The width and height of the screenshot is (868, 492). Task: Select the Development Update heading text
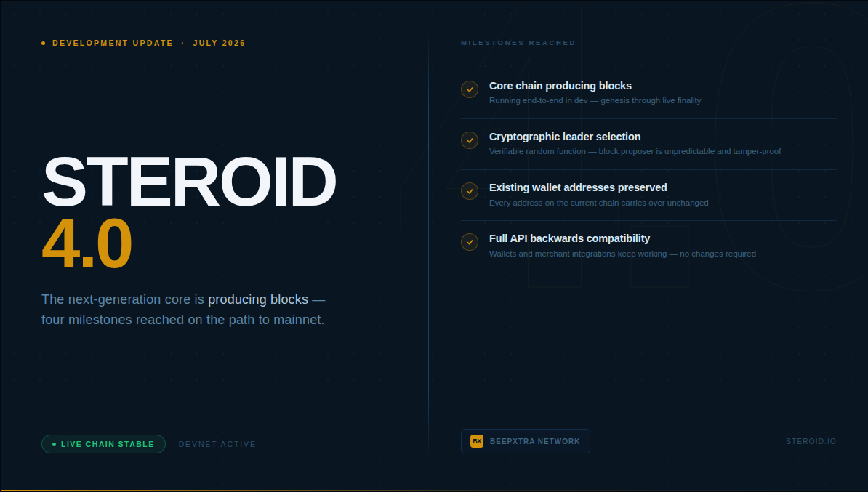pyautogui.click(x=113, y=43)
